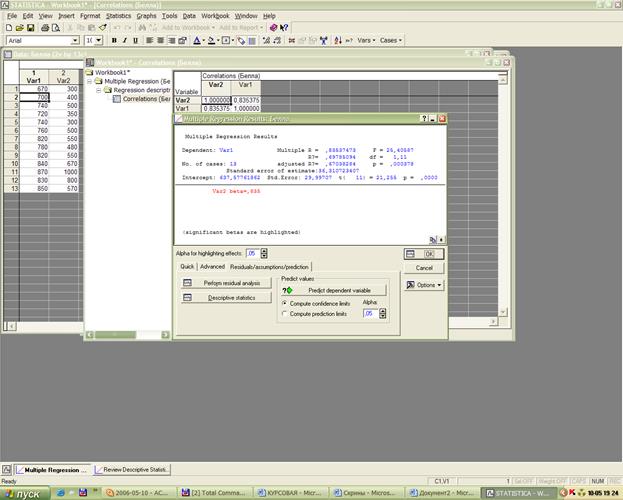Click the Open file folder icon
This screenshot has height=500, width=623.
19,27
